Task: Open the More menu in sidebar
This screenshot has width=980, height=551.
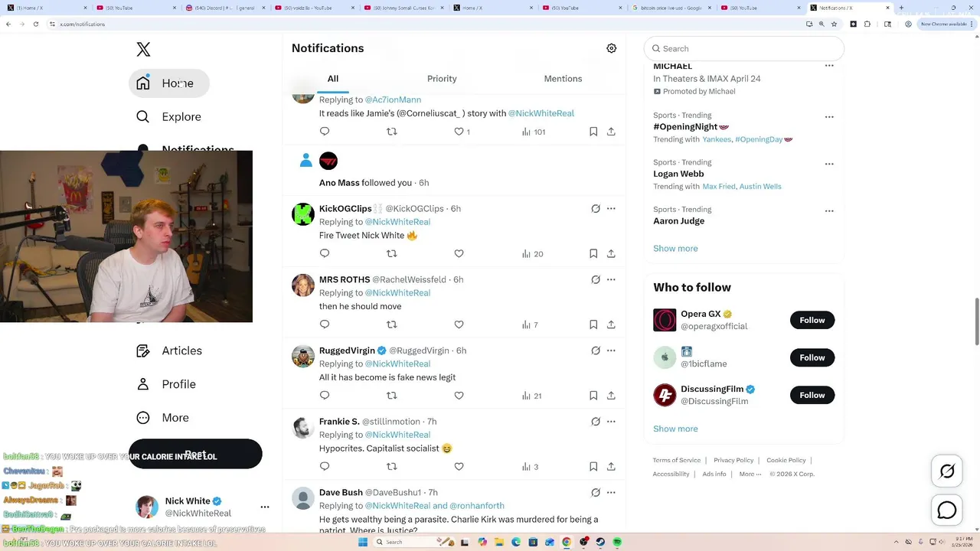Action: tap(162, 418)
